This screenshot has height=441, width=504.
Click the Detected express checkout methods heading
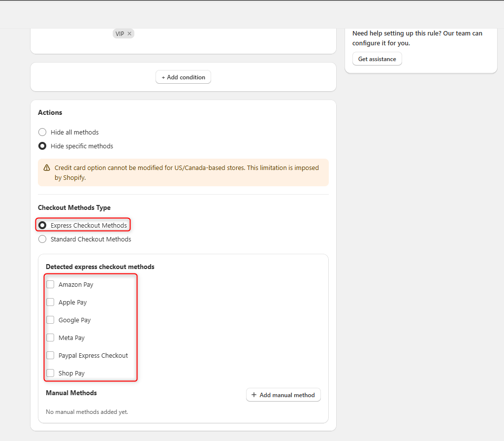pyautogui.click(x=100, y=267)
